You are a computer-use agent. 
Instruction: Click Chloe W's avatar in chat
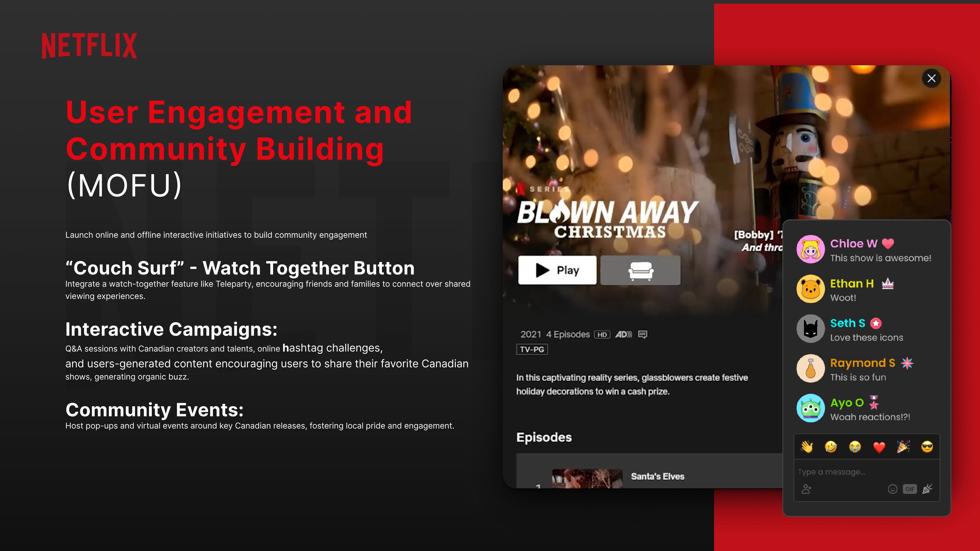(811, 249)
